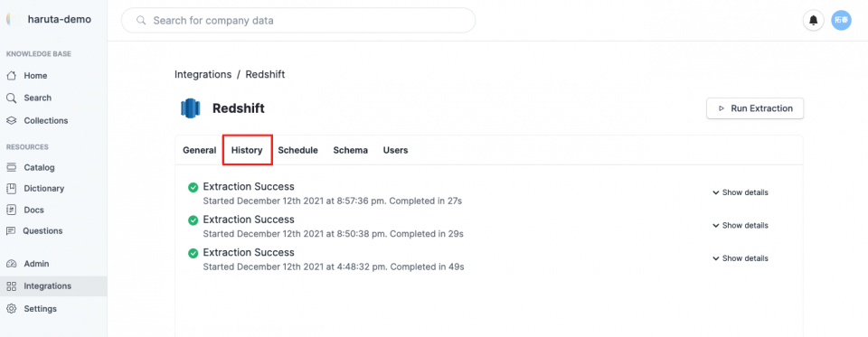Switch to the Schedule tab
This screenshot has width=868, height=337.
[x=297, y=150]
